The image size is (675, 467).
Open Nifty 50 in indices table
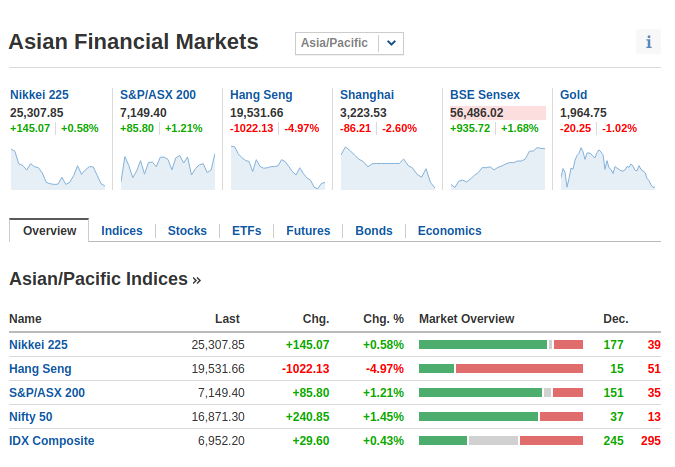(31, 417)
